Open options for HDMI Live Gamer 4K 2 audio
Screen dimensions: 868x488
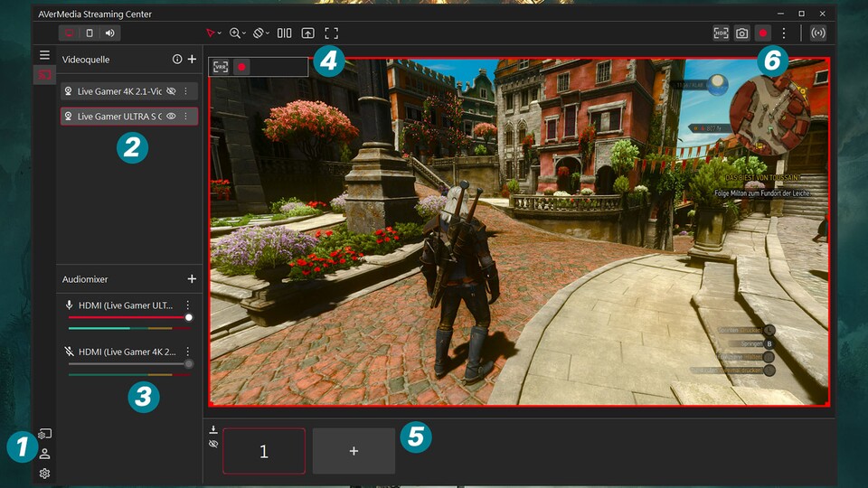point(188,352)
